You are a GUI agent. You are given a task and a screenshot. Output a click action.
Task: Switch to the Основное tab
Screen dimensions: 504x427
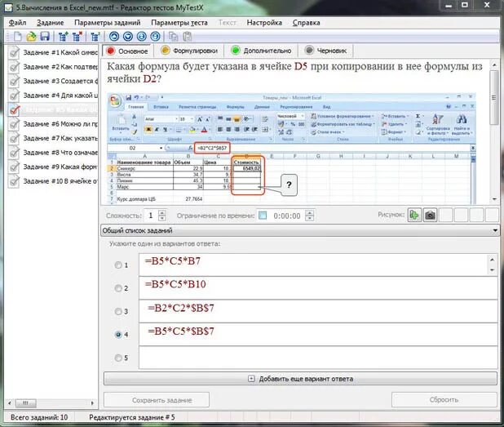127,51
